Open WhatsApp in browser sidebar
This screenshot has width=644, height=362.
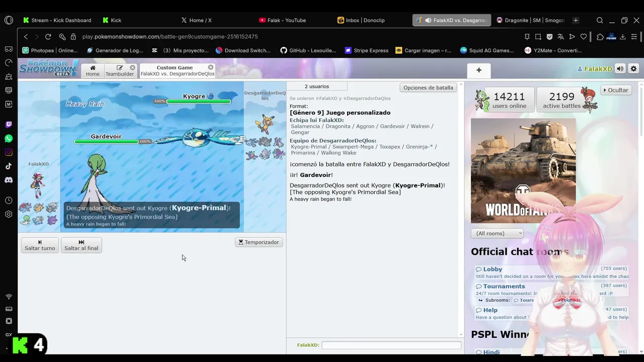[x=9, y=138]
